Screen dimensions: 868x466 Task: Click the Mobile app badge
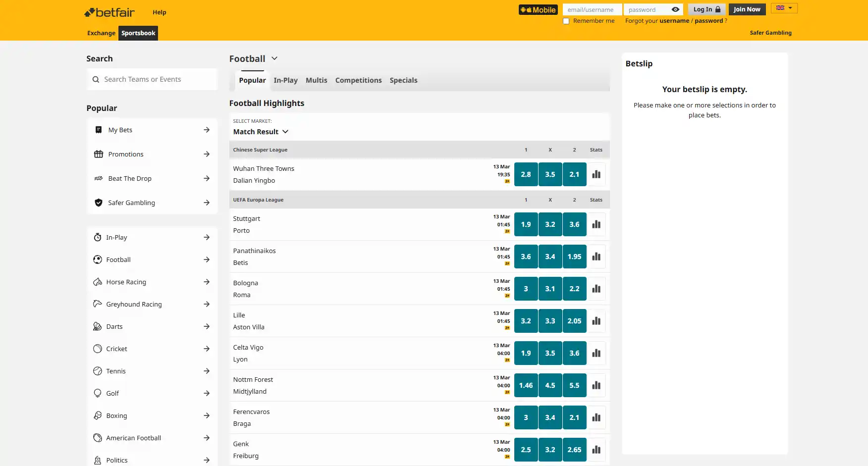[x=538, y=10]
